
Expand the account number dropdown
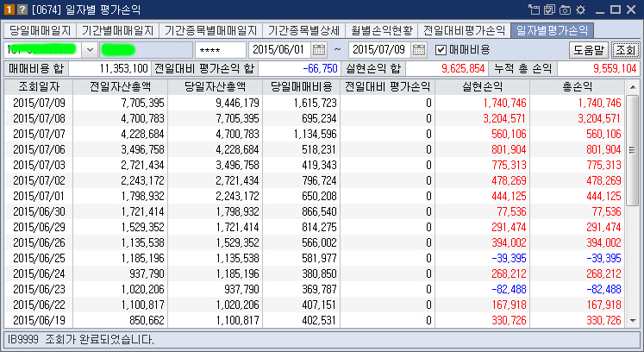tap(90, 50)
